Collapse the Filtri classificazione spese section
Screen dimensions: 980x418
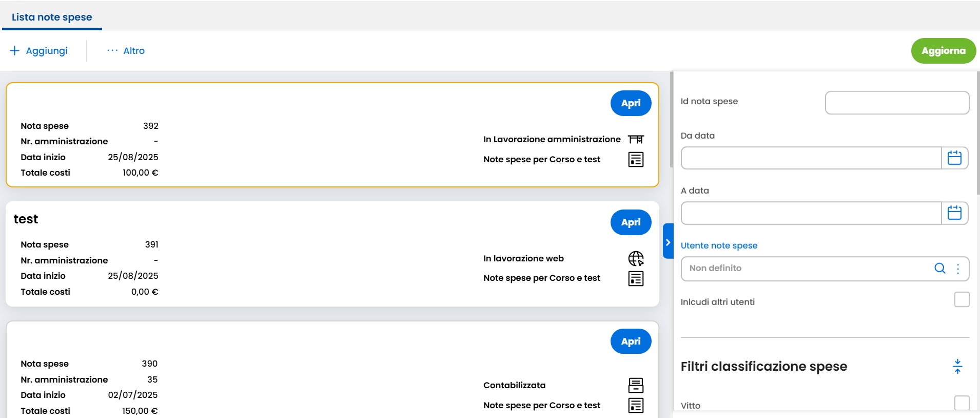957,366
